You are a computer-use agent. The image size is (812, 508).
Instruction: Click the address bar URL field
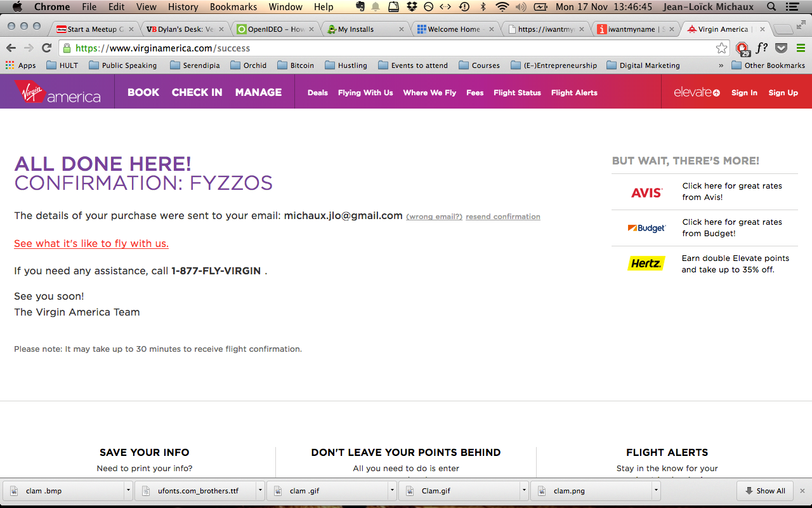pos(393,48)
